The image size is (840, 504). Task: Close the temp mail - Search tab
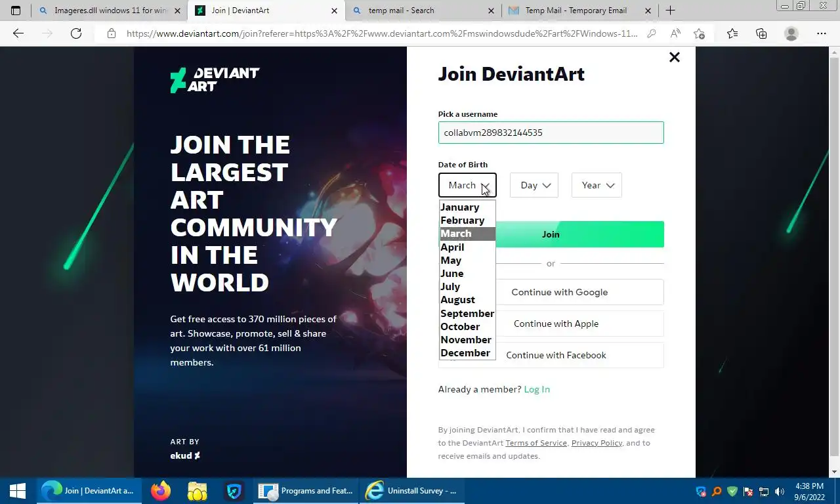pyautogui.click(x=492, y=10)
